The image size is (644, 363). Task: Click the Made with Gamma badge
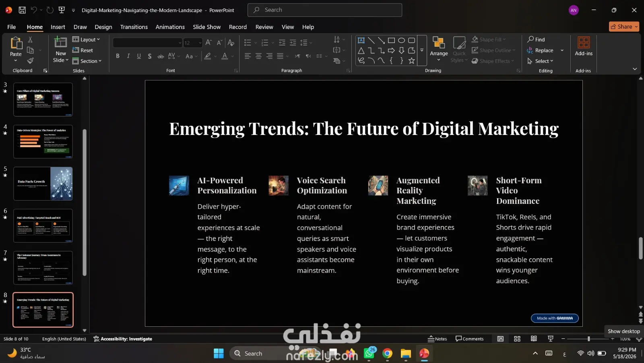[555, 318]
